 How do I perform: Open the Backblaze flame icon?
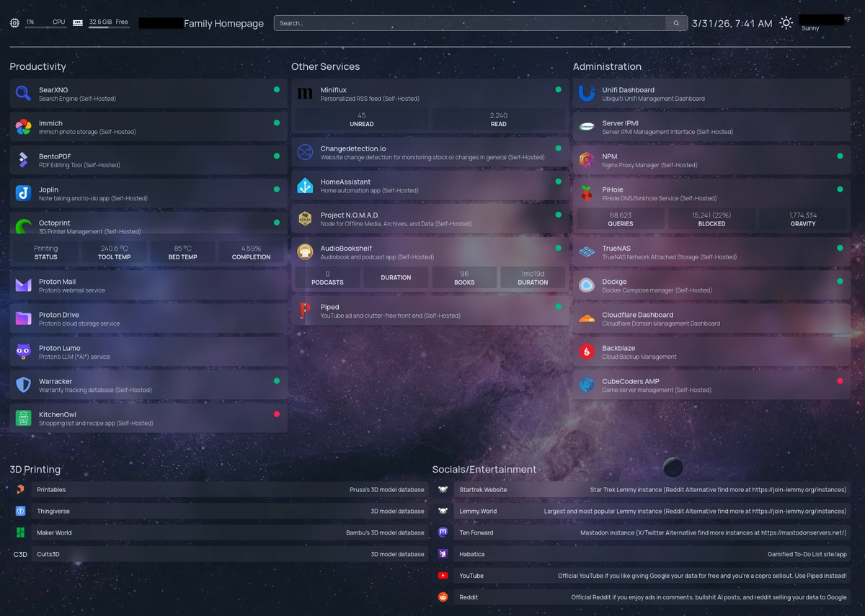[587, 352]
